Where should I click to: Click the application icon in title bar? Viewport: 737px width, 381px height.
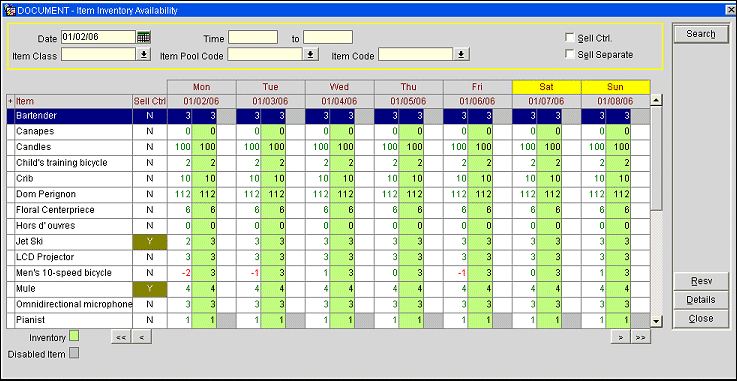tap(9, 10)
